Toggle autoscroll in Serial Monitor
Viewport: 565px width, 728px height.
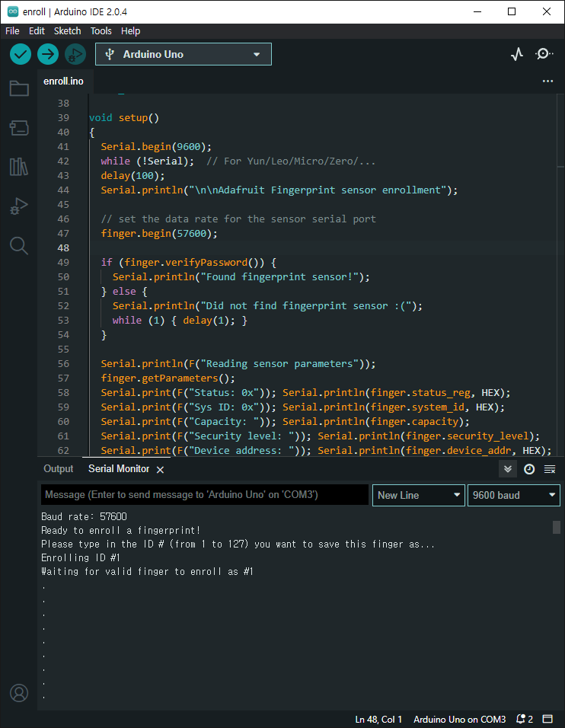click(x=508, y=469)
